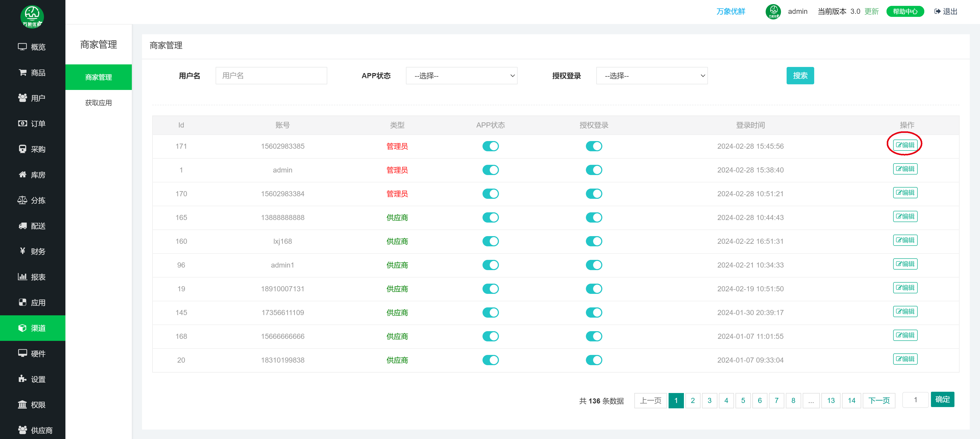This screenshot has height=439, width=980.
Task: Click the 用户名 search input field
Action: pos(271,76)
